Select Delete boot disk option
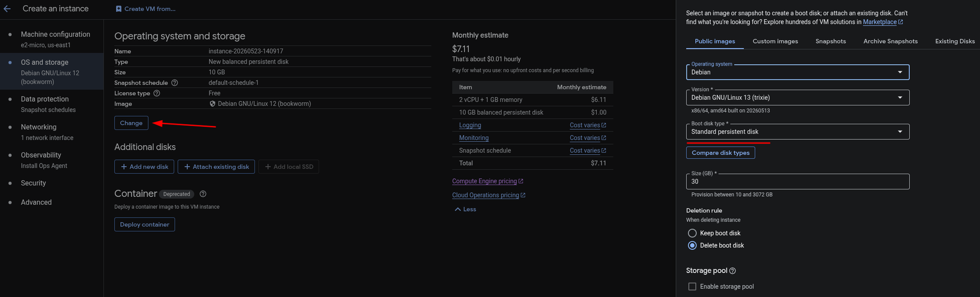 click(692, 245)
